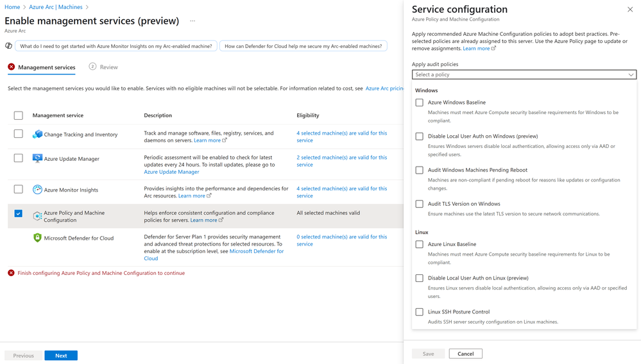The height and width of the screenshot is (364, 641).
Task: Enable the Azure Windows Baseline policy
Action: [x=420, y=103]
